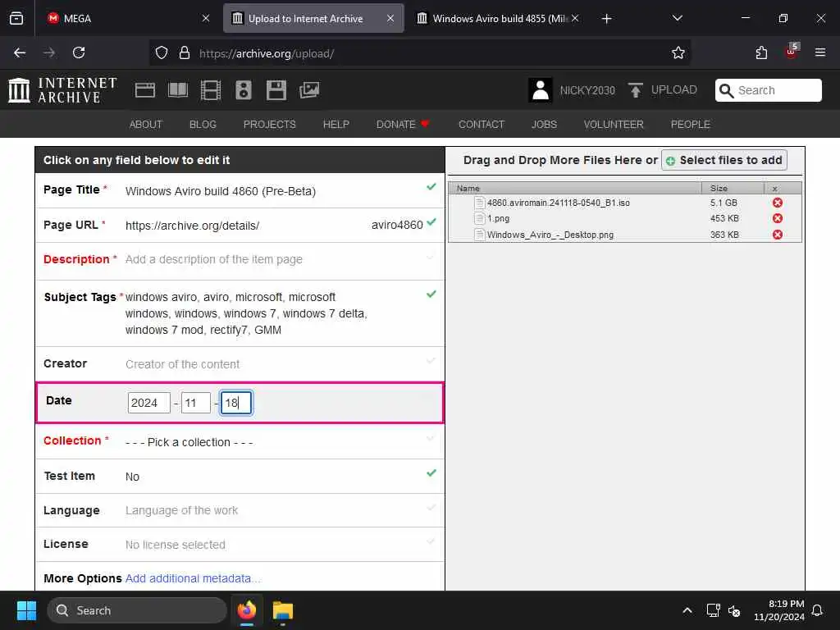This screenshot has width=840, height=630.
Task: Open the PEOPLE menu item
Action: click(690, 125)
